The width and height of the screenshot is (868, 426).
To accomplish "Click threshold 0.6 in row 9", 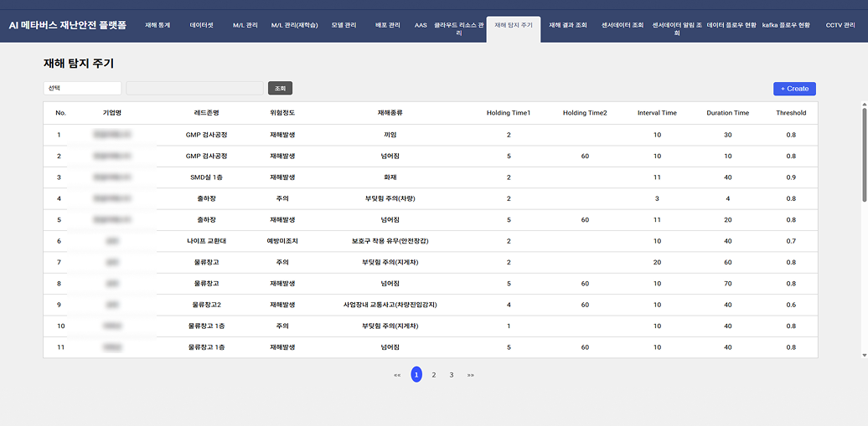I will 791,305.
